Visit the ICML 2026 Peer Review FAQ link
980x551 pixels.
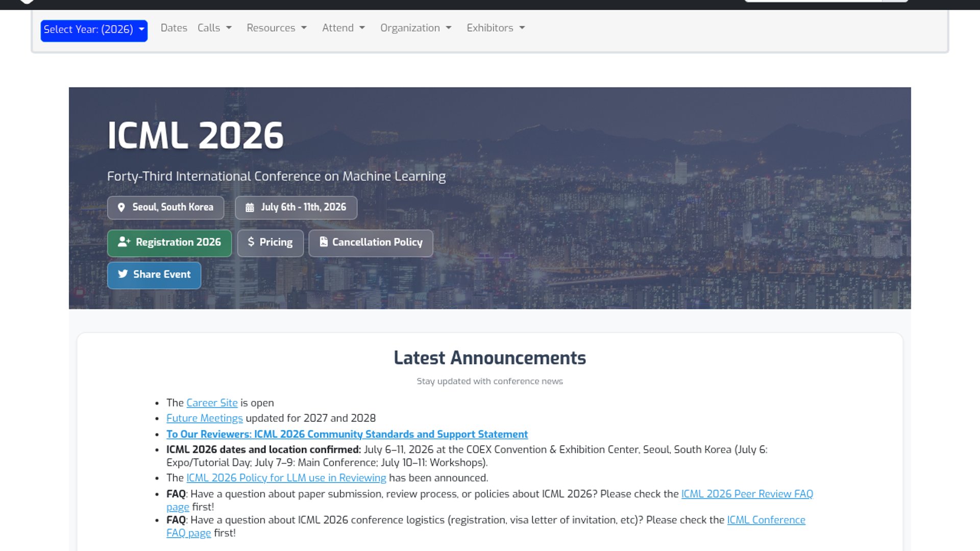click(746, 494)
